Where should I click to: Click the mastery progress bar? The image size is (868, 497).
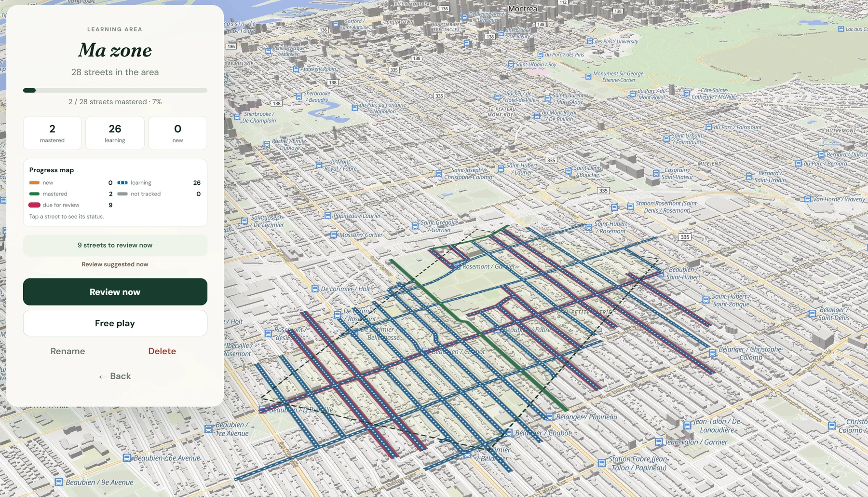(115, 90)
